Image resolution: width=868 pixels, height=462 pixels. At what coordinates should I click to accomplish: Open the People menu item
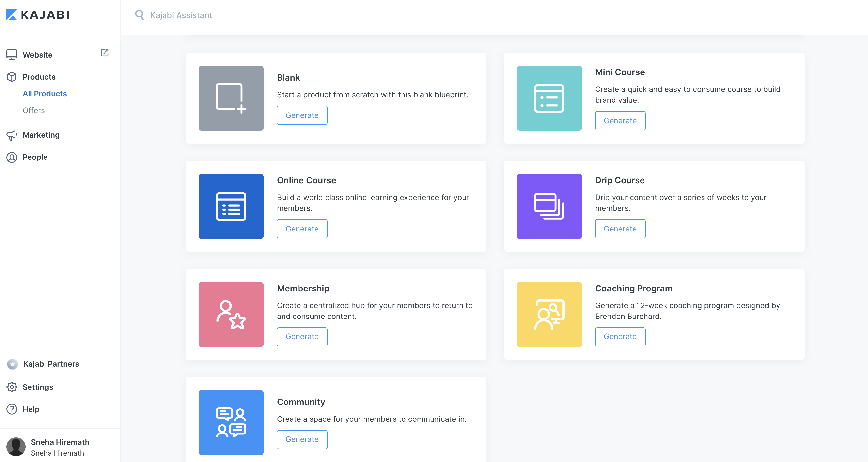click(35, 157)
